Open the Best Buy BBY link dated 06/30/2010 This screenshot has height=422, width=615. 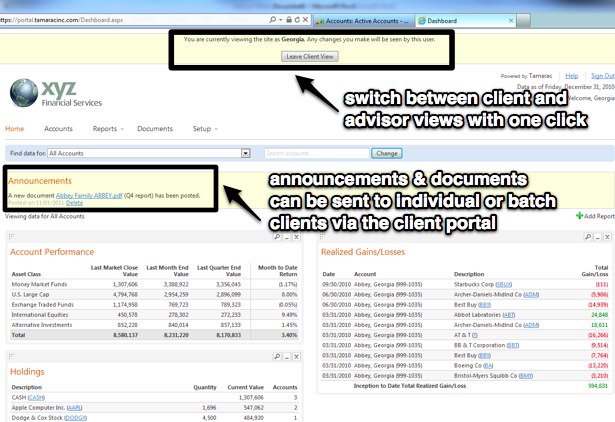(x=484, y=305)
